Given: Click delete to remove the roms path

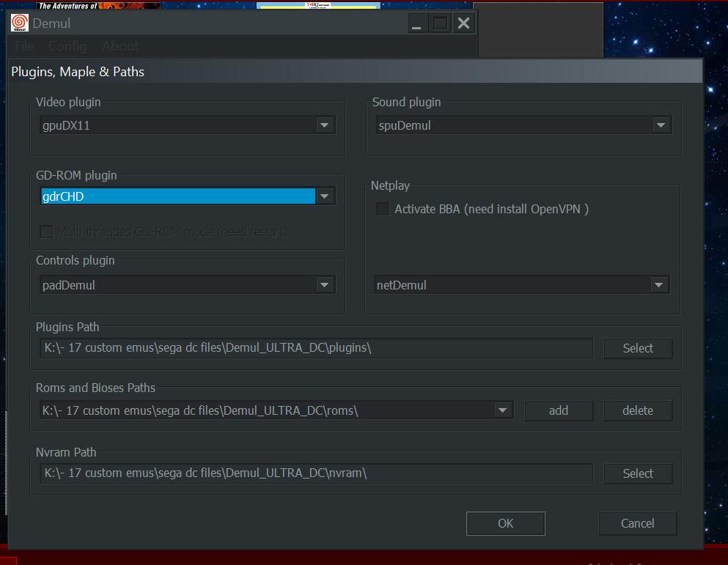Looking at the screenshot, I should pos(638,410).
